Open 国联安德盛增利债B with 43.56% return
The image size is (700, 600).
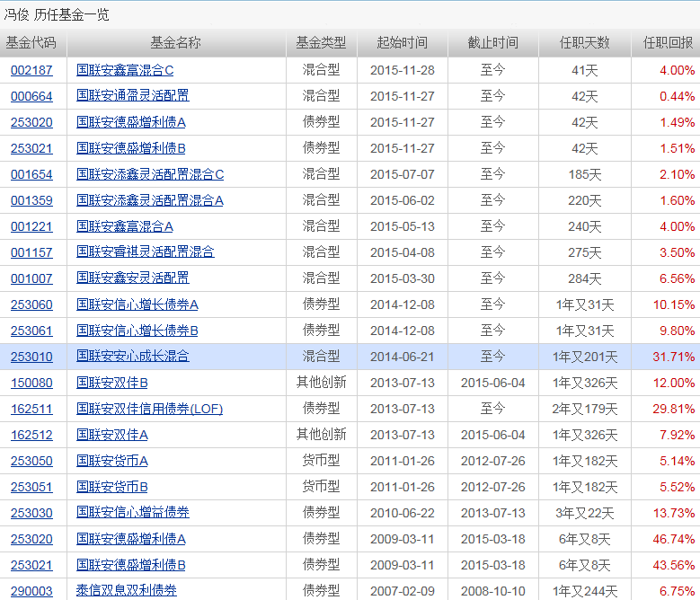tap(131, 565)
